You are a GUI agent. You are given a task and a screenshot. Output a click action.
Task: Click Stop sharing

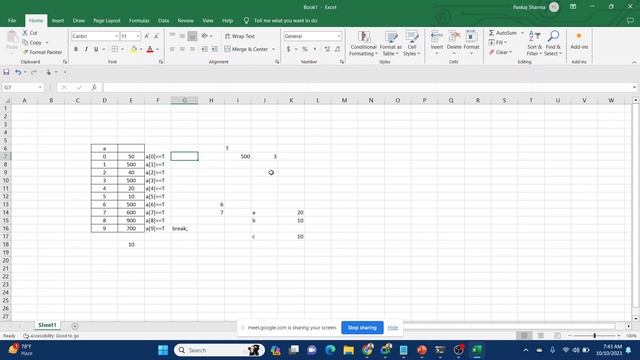tap(362, 327)
